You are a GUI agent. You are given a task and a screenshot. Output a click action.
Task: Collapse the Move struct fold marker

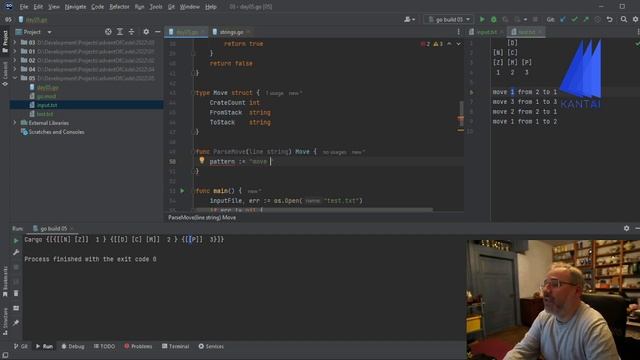pos(193,93)
